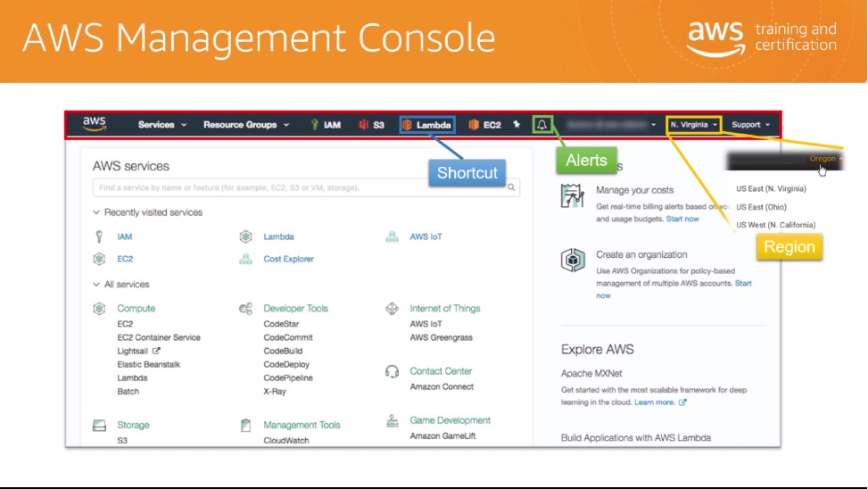Viewport: 868px width, 489px height.
Task: Click the Developer Tools category icon
Action: (246, 309)
